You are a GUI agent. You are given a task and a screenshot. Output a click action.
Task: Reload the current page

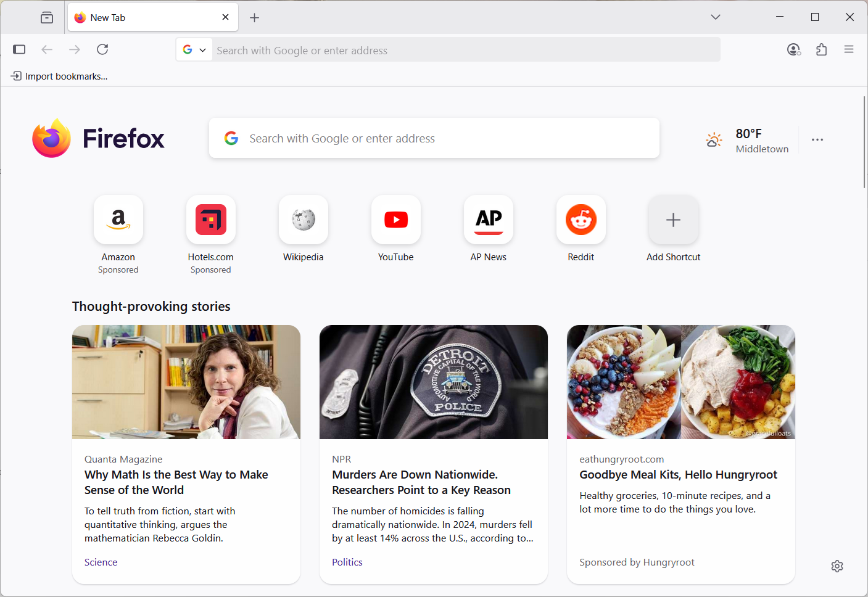(x=102, y=49)
